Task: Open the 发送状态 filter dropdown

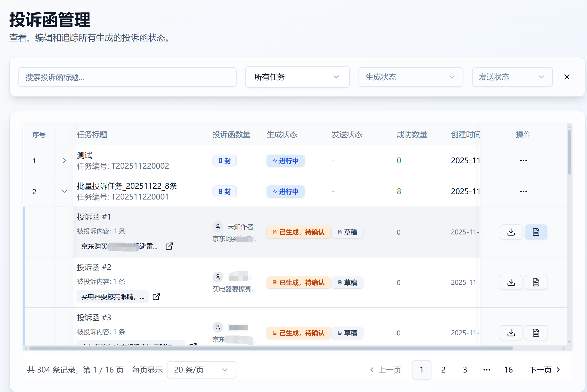Action: point(512,77)
